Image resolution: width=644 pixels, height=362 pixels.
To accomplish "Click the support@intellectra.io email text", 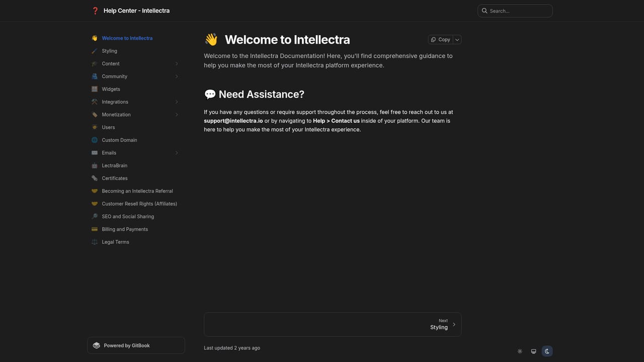I will tap(233, 121).
